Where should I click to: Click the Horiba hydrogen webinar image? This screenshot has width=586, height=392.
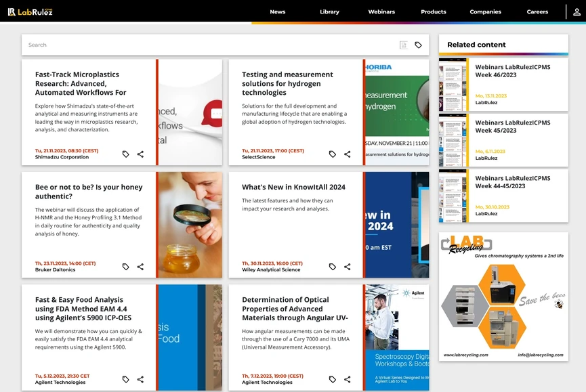click(x=397, y=112)
